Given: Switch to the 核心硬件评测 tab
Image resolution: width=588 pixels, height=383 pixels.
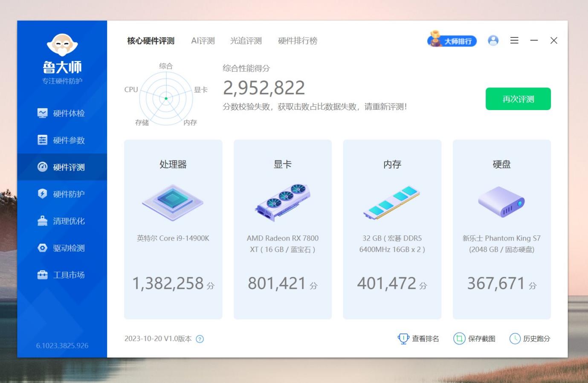Looking at the screenshot, I should coord(151,41).
